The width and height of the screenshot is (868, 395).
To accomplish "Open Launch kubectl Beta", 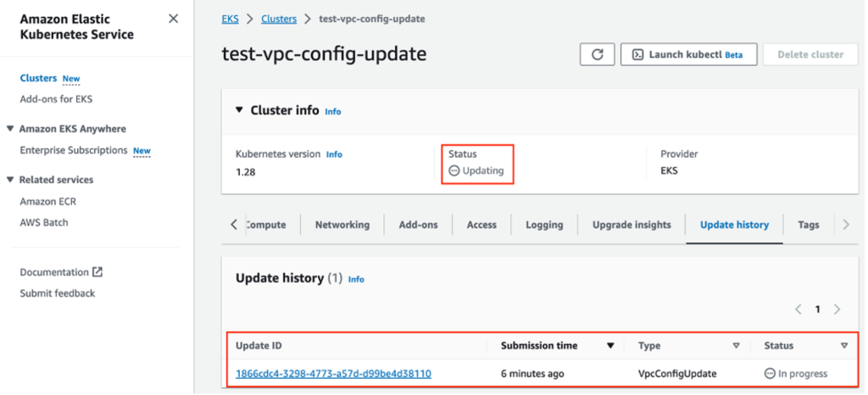I will 688,55.
